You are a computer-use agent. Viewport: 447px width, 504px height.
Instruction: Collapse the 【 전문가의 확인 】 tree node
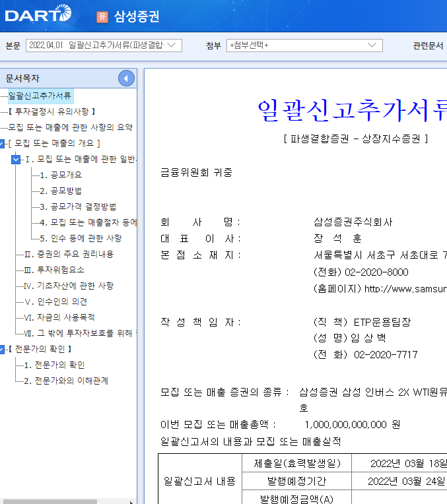click(x=2, y=350)
